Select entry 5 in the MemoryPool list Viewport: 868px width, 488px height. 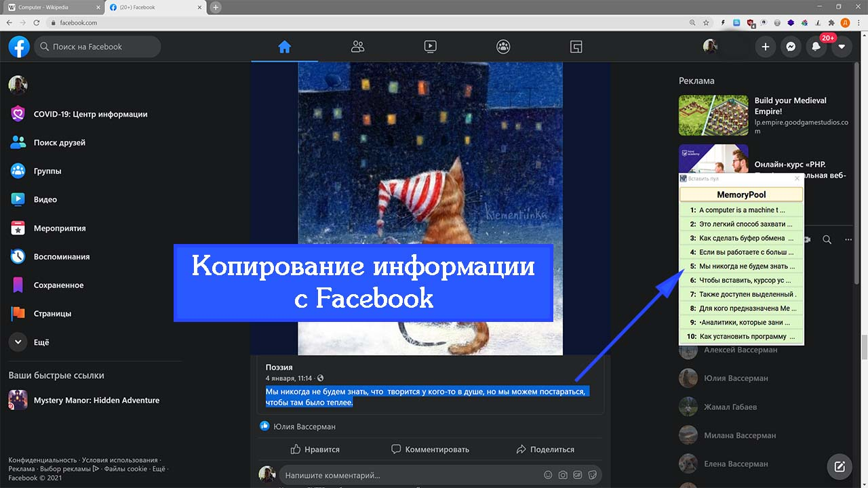coord(741,266)
